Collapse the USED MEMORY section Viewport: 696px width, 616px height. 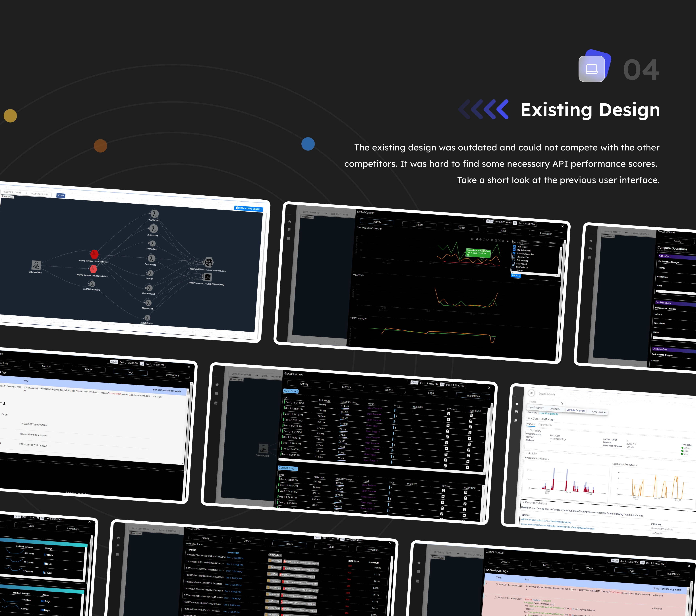[351, 318]
